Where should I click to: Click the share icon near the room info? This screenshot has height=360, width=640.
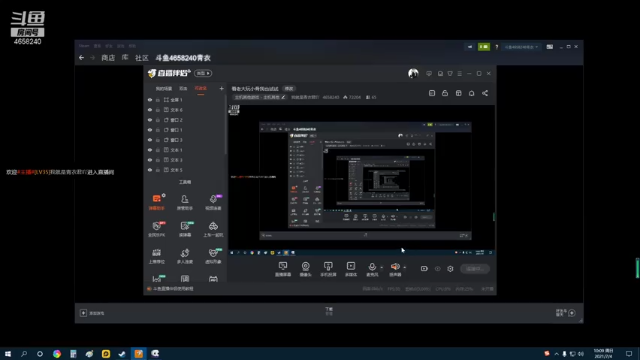[485, 93]
